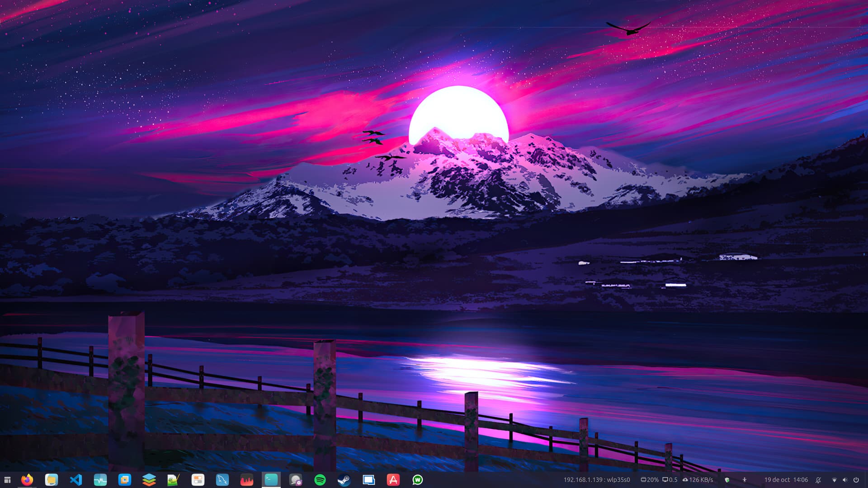Toggle notifications with the muted bell icon

tap(818, 480)
